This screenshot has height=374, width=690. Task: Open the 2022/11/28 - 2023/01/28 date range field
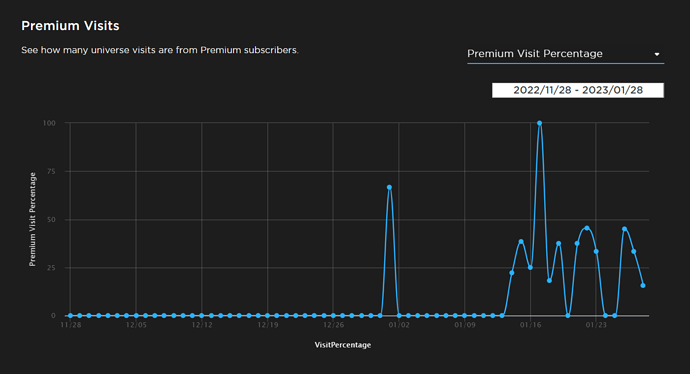coord(578,90)
